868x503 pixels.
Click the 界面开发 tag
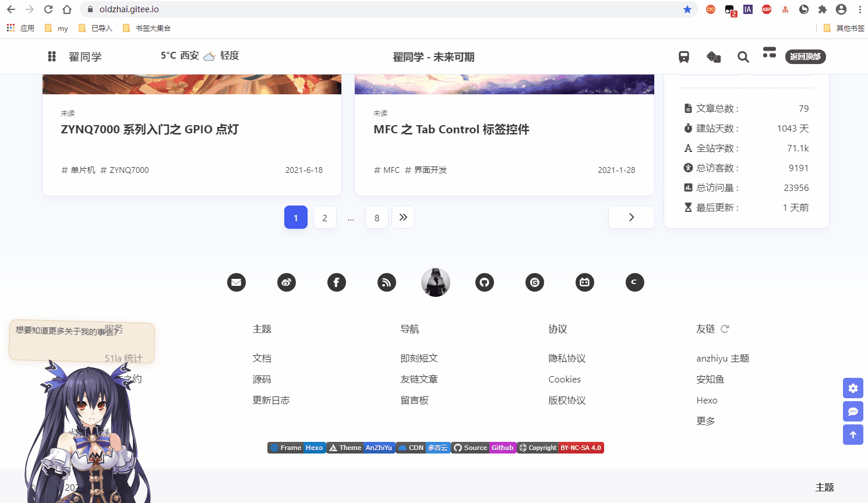426,170
